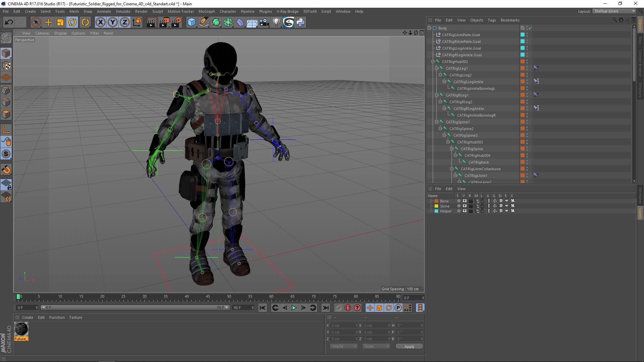This screenshot has height=362, width=644.
Task: Go to start of animation
Action: pyautogui.click(x=263, y=308)
